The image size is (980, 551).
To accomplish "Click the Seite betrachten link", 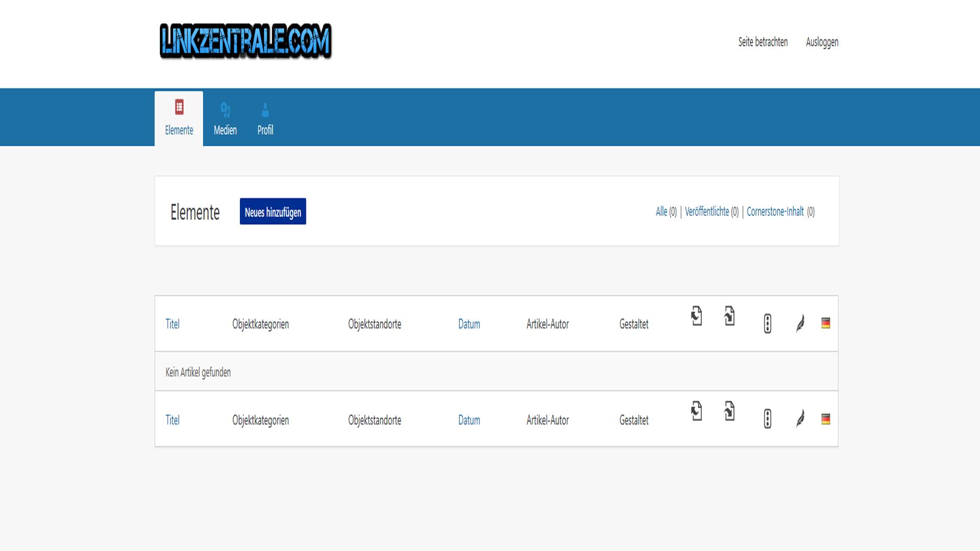I will coord(763,42).
